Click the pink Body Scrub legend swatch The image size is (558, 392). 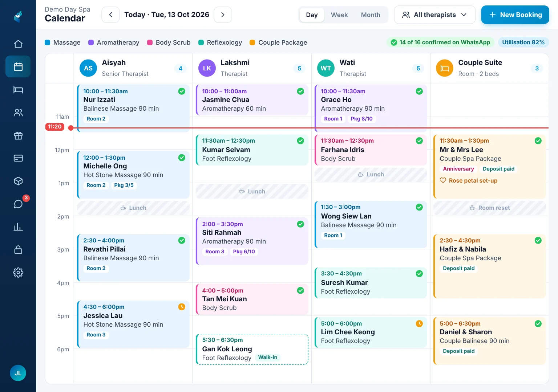(150, 42)
